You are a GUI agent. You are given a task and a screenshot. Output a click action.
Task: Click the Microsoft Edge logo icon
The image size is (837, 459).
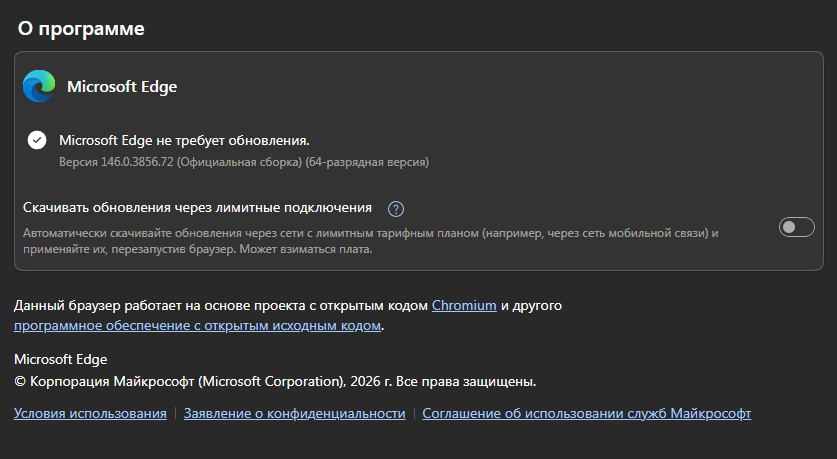pos(40,86)
